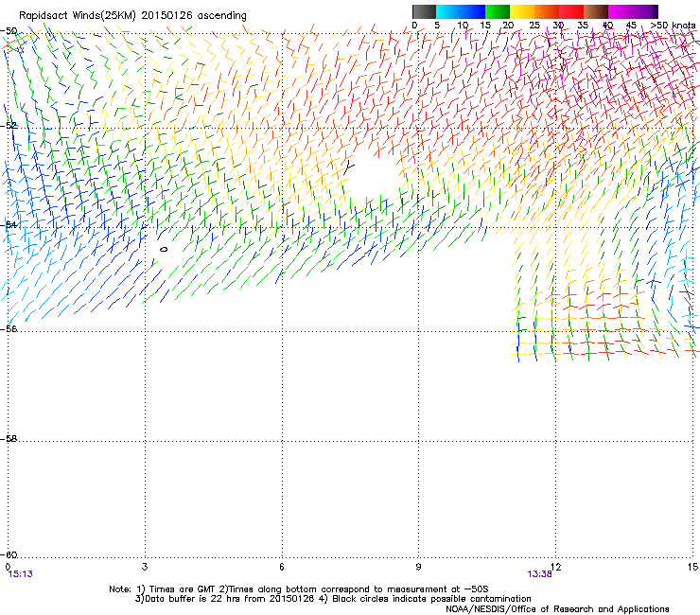Click the '>50 knots' legend label
Viewport: 700px width, 615px height.
click(673, 26)
